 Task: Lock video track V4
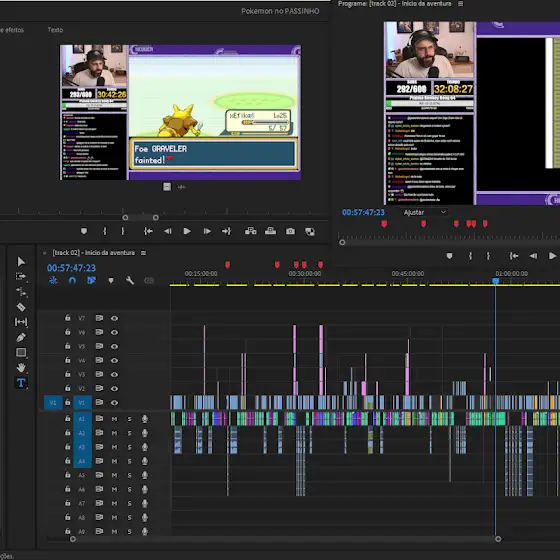(x=68, y=360)
